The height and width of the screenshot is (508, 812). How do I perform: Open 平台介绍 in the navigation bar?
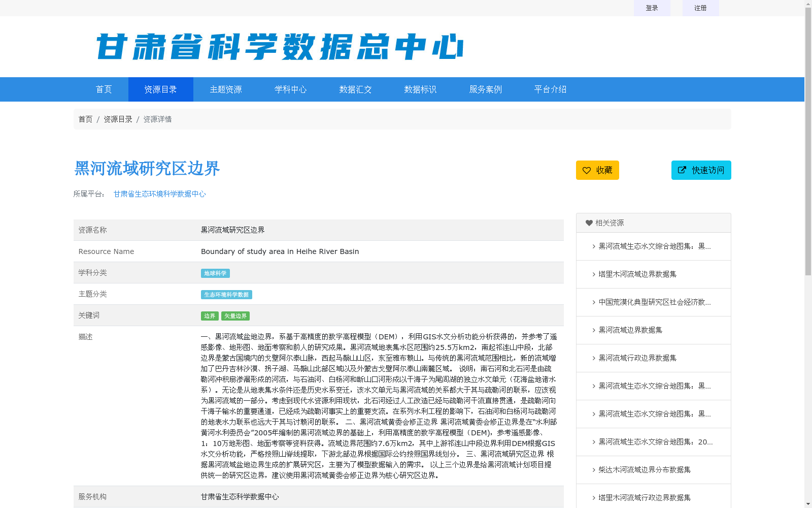point(551,89)
